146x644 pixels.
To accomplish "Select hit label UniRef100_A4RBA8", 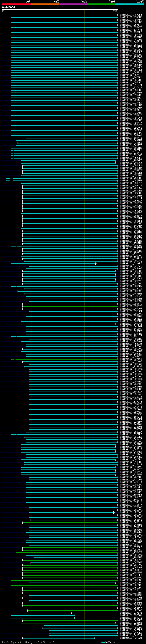I will point(131,294).
